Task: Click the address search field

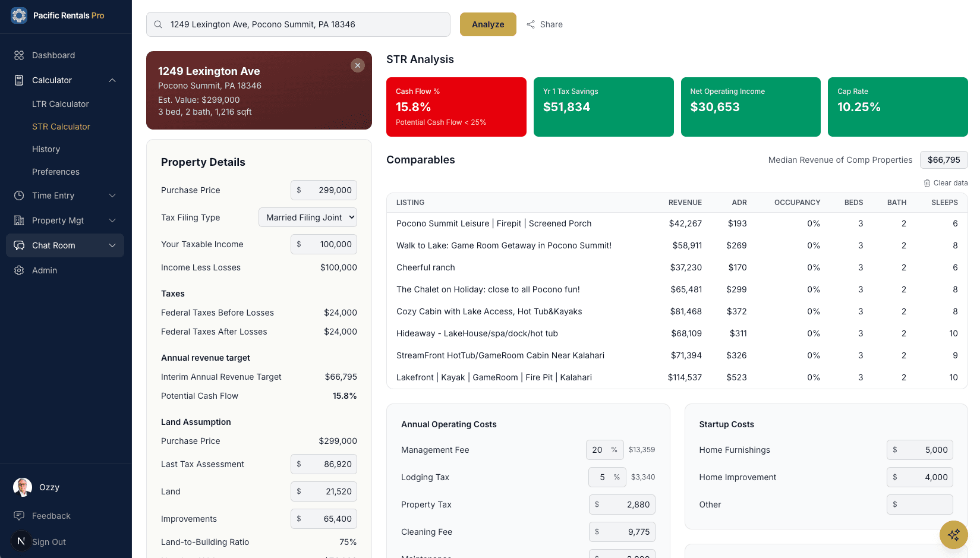Action: coord(298,24)
